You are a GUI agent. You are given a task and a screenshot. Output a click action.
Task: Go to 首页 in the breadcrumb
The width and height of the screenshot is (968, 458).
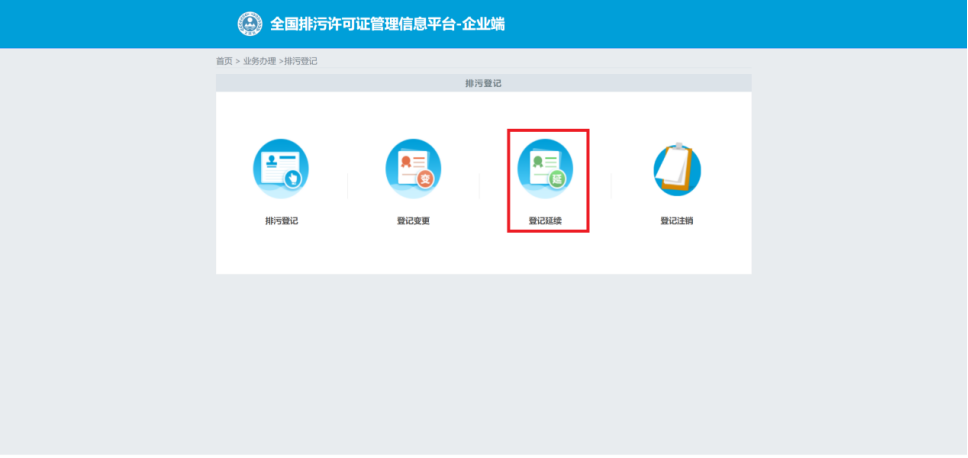[x=224, y=62]
